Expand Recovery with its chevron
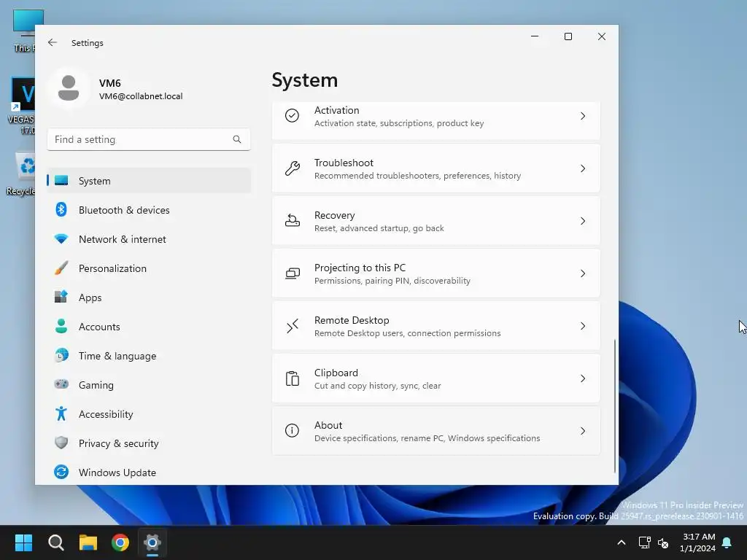Viewport: 747px width, 560px height. [x=583, y=220]
